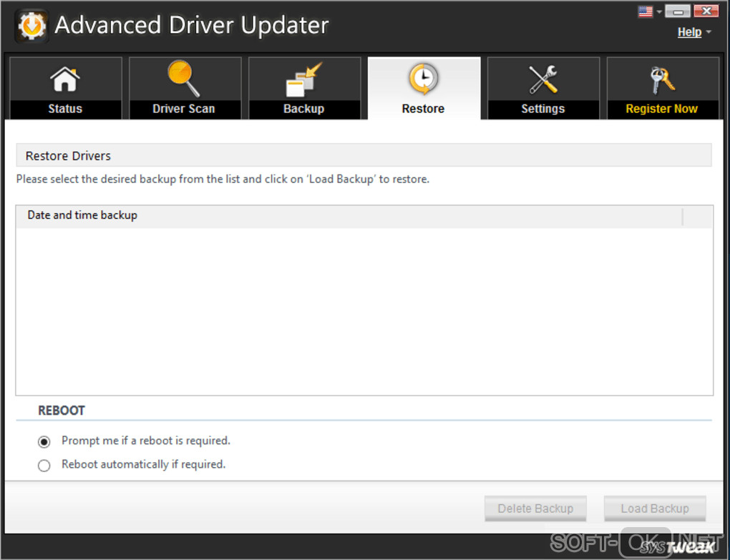Select 'Reboot automatically if required' radio

point(44,465)
